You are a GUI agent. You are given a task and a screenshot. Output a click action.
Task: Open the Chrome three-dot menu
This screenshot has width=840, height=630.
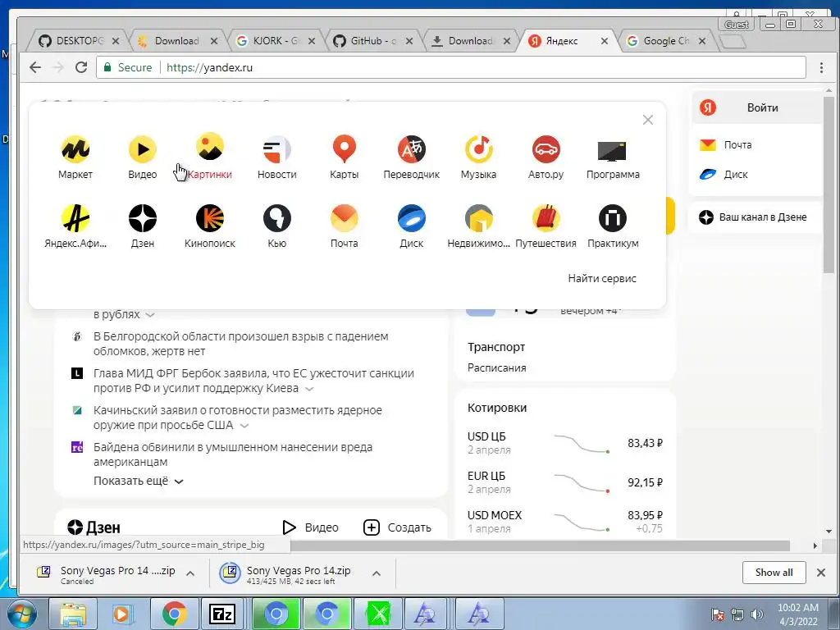[821, 67]
